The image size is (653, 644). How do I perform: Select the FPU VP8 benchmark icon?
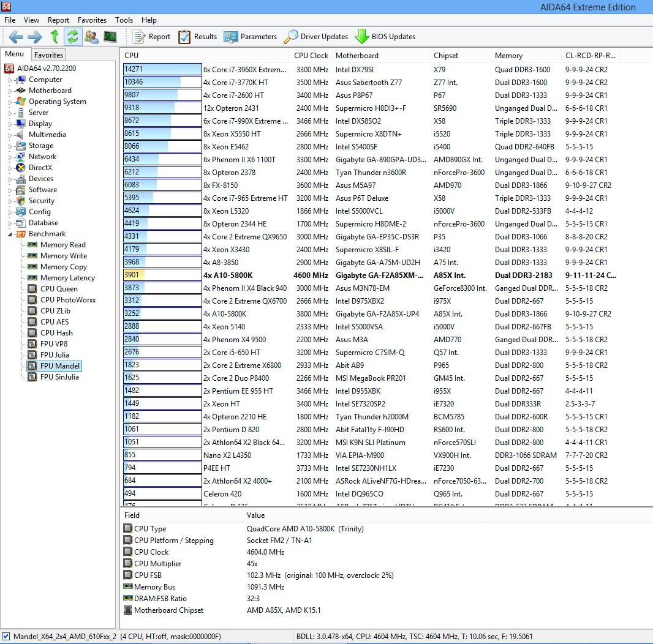point(32,344)
